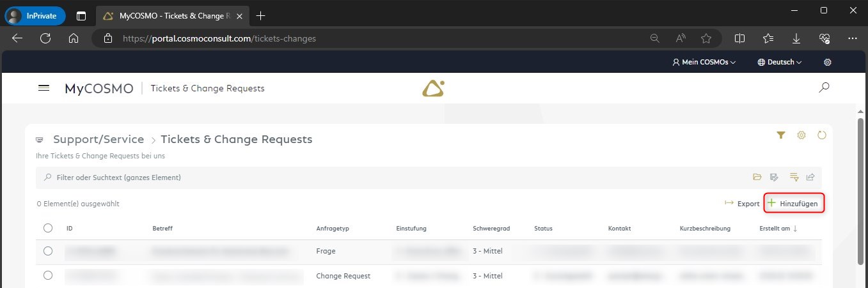Click the open folder icon in filter bar

point(757,177)
